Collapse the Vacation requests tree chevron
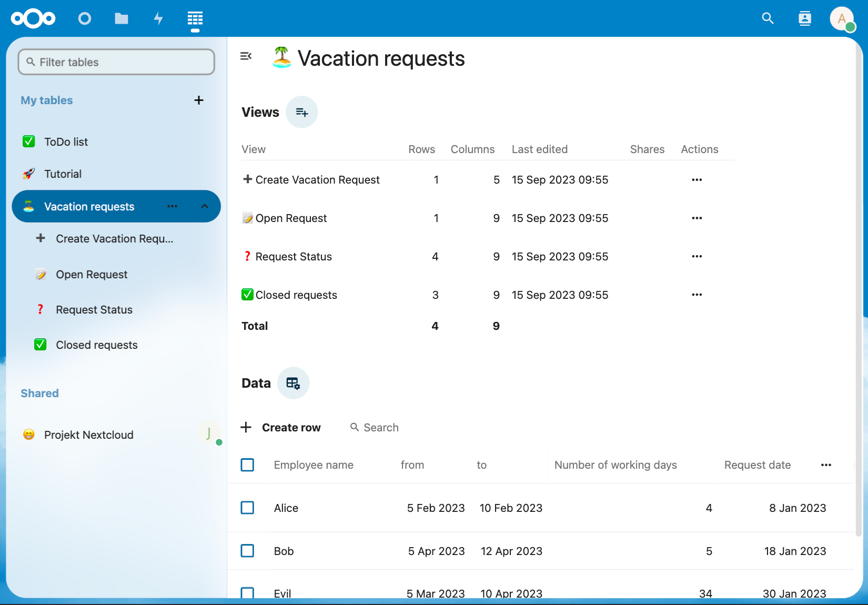The image size is (868, 605). pyautogui.click(x=205, y=206)
